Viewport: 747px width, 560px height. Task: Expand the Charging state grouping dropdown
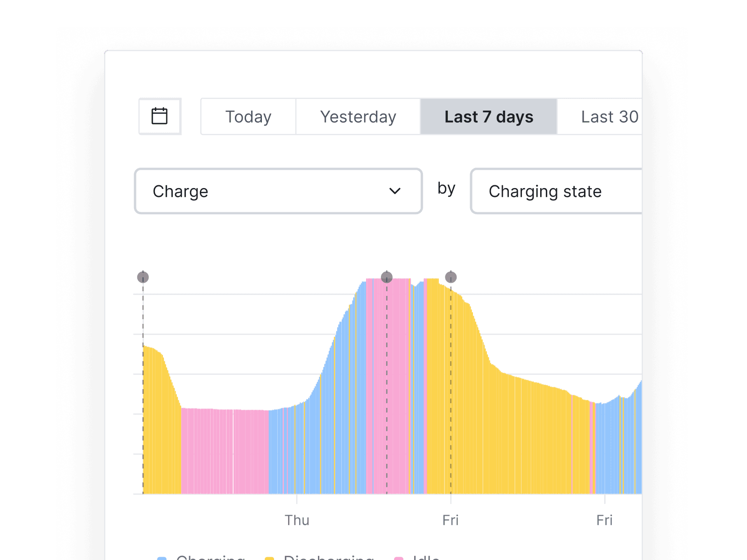pos(556,191)
